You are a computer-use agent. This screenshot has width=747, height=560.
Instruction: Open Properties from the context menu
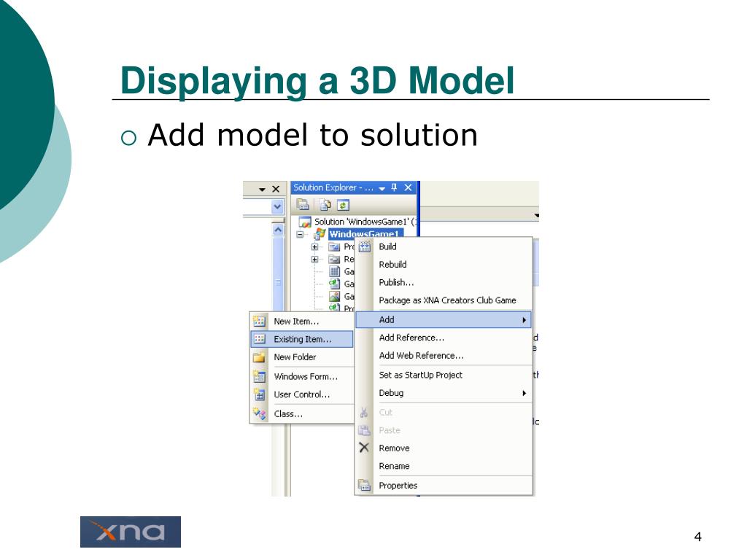point(444,485)
